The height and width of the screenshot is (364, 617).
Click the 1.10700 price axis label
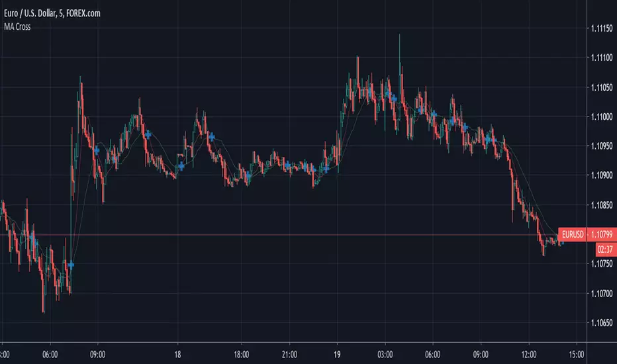[x=602, y=294]
